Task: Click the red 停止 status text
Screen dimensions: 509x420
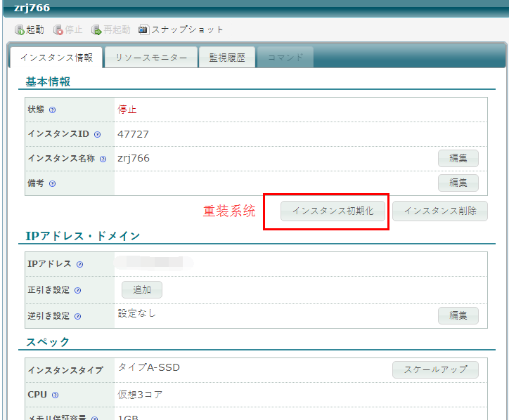Action: pyautogui.click(x=127, y=110)
